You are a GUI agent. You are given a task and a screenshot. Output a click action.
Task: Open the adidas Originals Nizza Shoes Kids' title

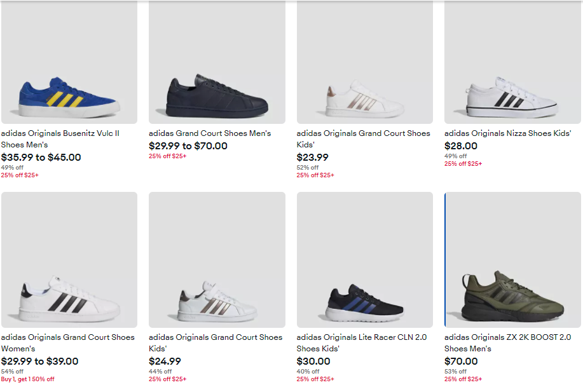point(507,133)
